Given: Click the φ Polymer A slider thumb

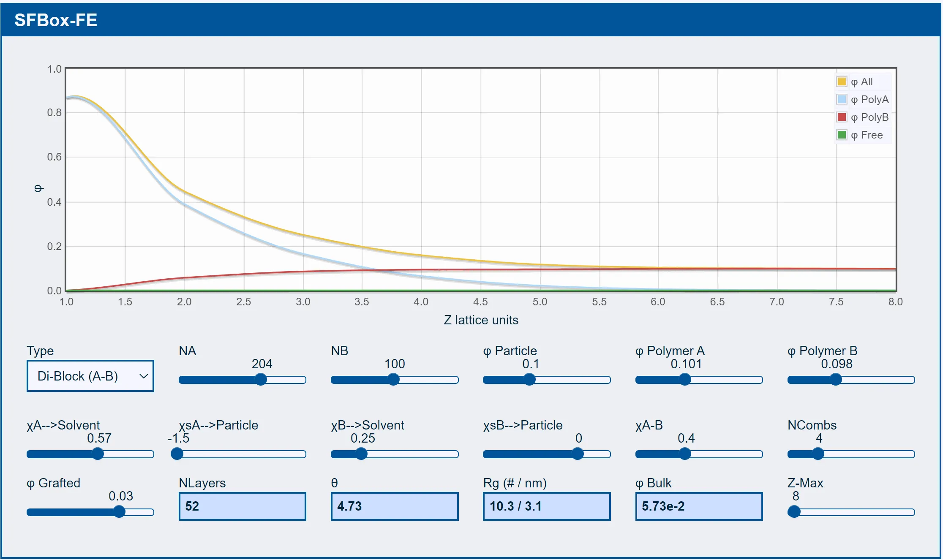Looking at the screenshot, I should coord(685,380).
